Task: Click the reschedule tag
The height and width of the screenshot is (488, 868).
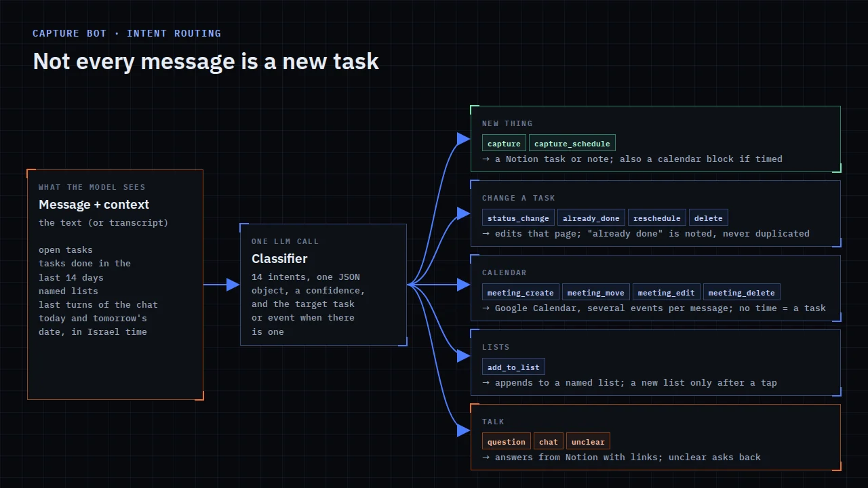Action: [657, 218]
